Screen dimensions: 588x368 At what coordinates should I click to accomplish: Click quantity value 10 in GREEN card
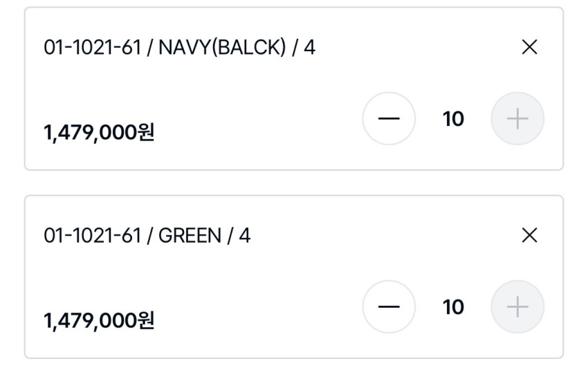453,307
